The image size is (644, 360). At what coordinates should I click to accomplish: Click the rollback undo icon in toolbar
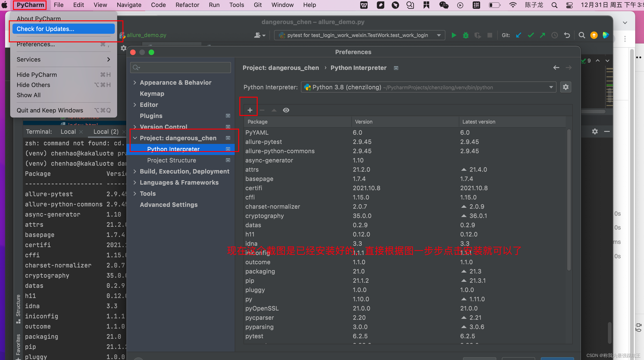tap(567, 35)
